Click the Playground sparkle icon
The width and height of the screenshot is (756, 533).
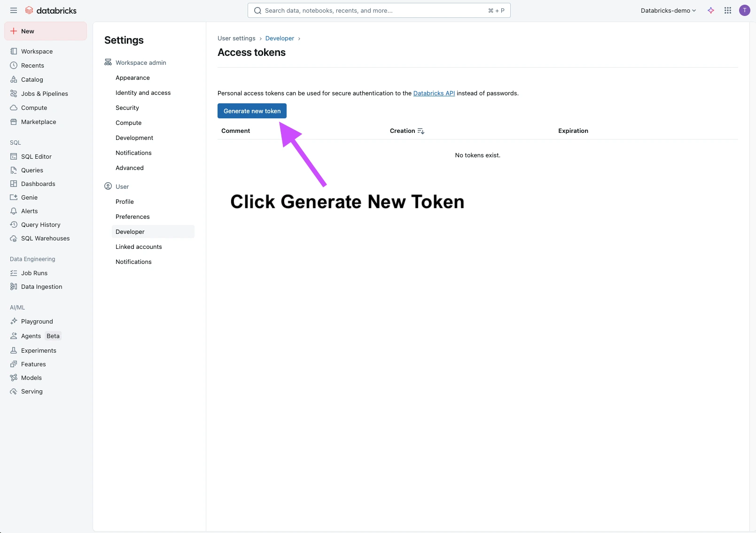[x=14, y=321]
